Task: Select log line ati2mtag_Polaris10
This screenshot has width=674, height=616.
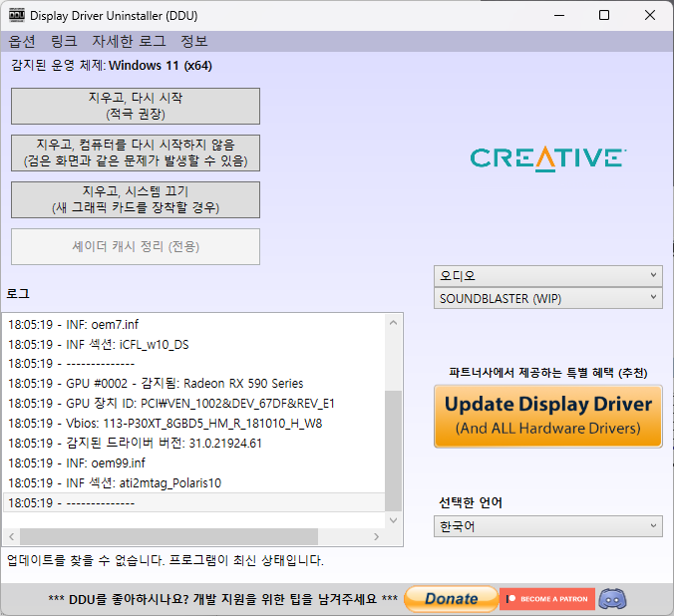Action: click(x=193, y=483)
